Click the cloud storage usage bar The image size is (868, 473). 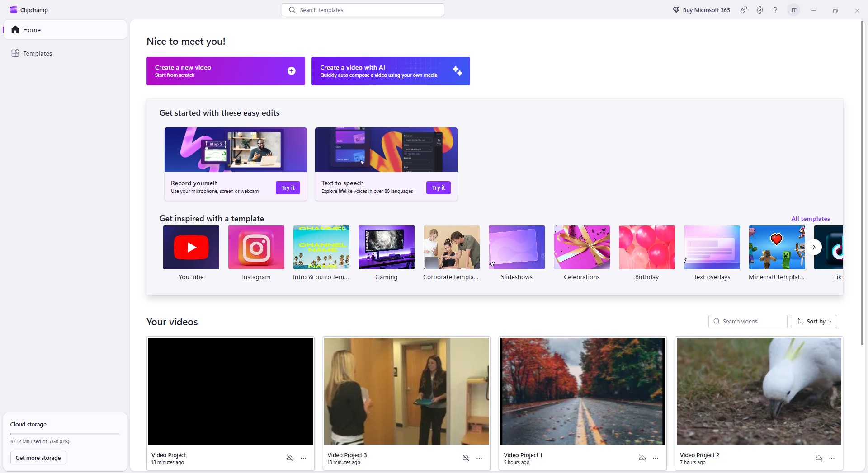point(65,434)
